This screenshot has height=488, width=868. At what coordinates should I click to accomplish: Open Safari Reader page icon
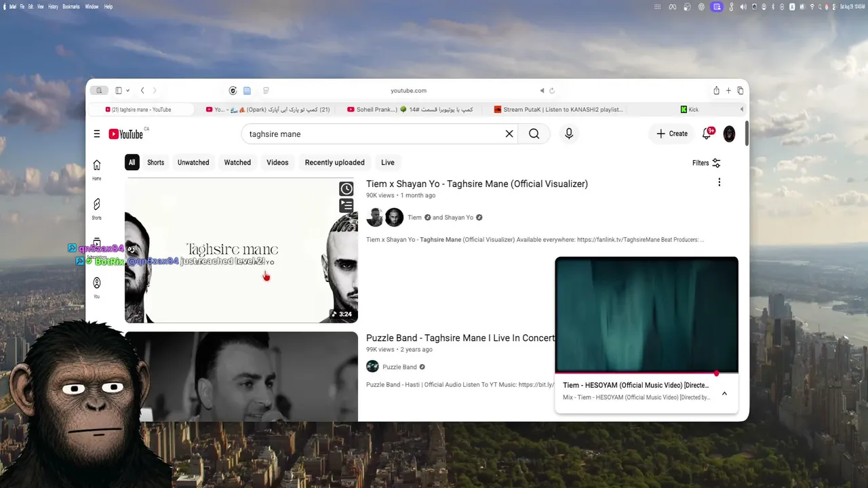[266, 91]
